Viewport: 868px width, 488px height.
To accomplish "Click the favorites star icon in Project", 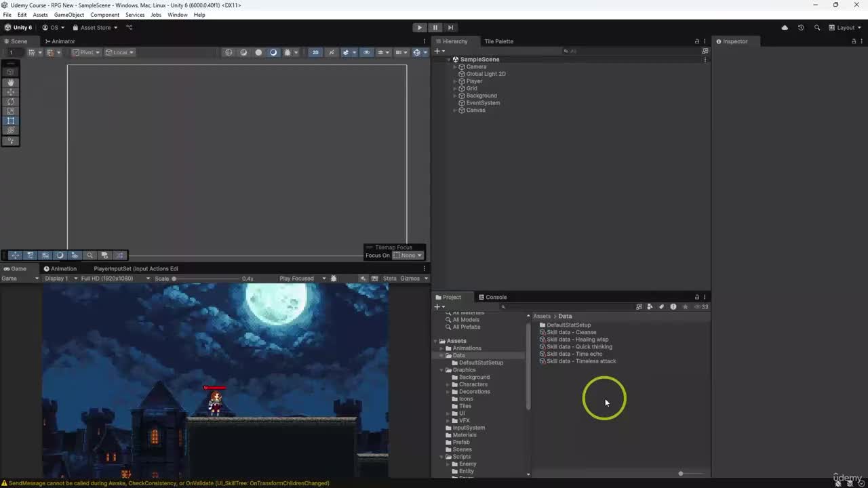I will click(685, 307).
